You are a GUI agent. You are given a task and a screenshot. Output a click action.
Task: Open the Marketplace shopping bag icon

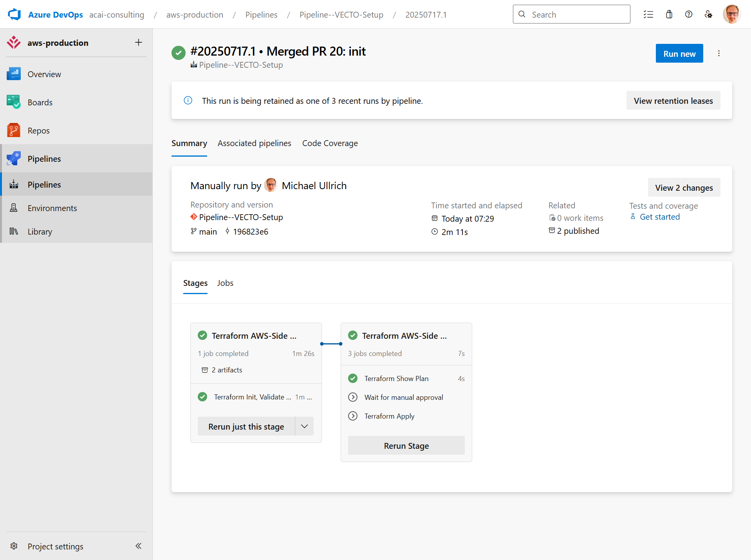669,14
